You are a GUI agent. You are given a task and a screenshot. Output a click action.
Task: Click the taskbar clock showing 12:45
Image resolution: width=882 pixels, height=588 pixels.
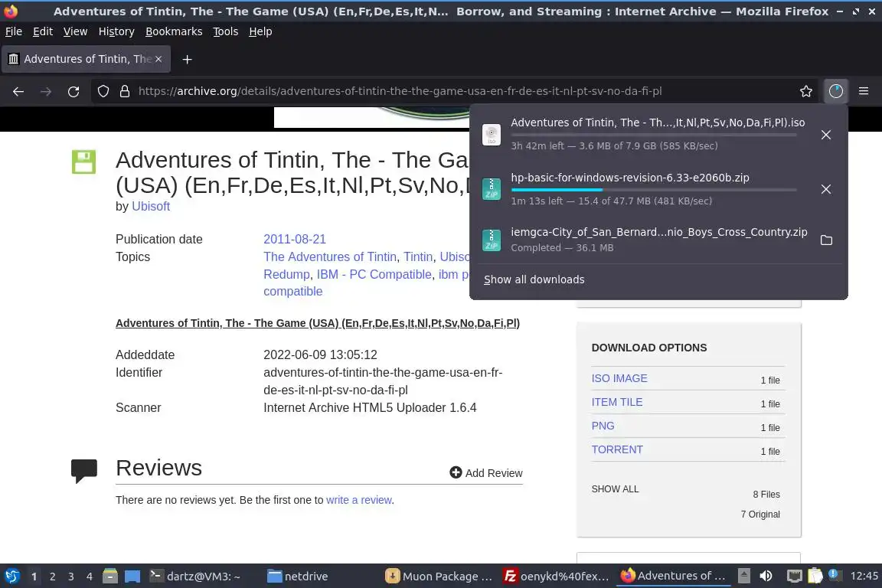(x=864, y=576)
